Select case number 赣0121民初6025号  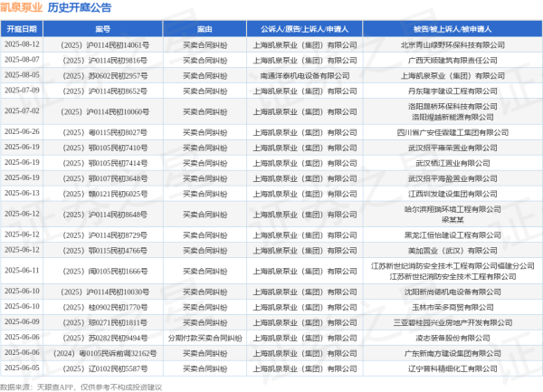coord(118,194)
